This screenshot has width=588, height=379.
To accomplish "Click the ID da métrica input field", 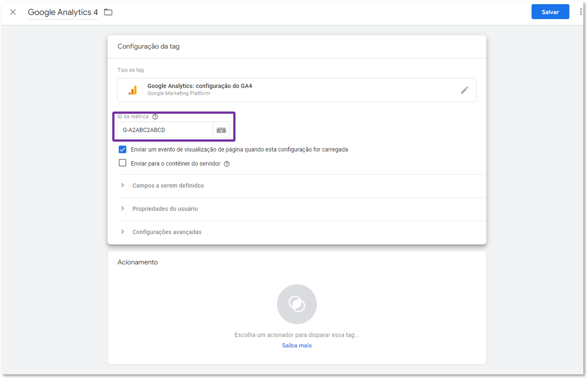I will (165, 130).
